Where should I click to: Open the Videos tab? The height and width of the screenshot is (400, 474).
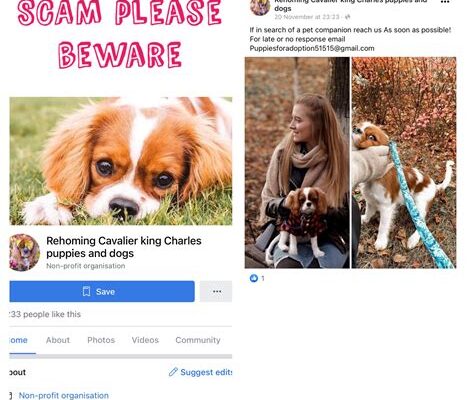[x=145, y=340]
